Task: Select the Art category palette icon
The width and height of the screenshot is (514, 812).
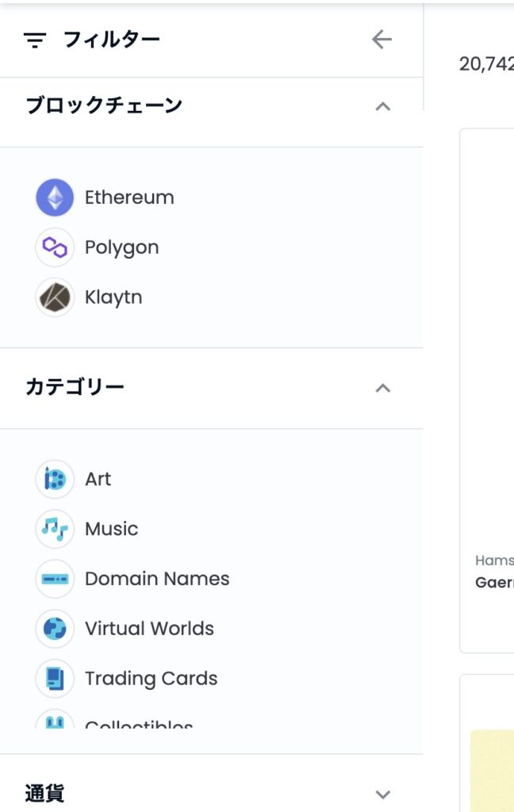Action: point(55,479)
